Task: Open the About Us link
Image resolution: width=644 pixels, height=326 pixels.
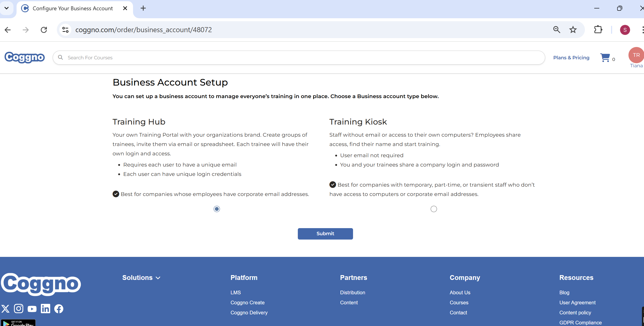Action: (460, 292)
